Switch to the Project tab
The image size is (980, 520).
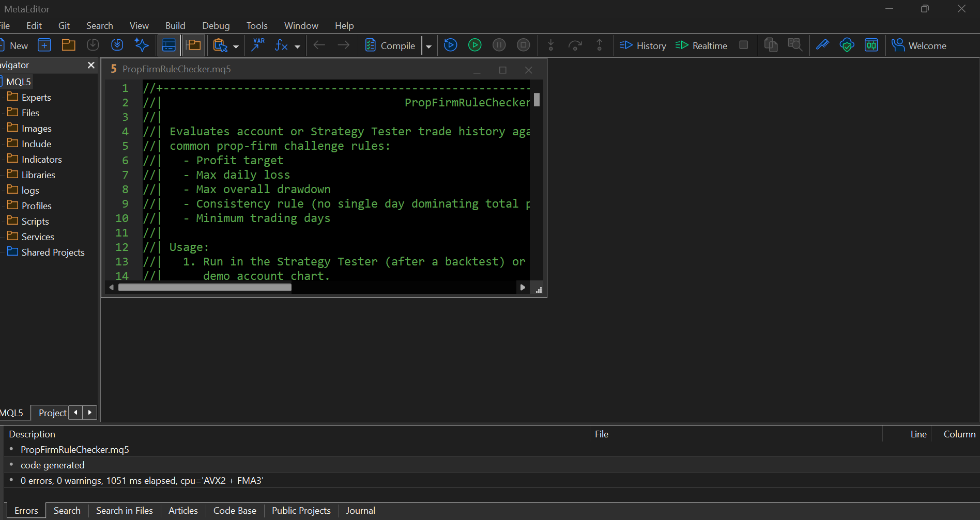point(52,413)
